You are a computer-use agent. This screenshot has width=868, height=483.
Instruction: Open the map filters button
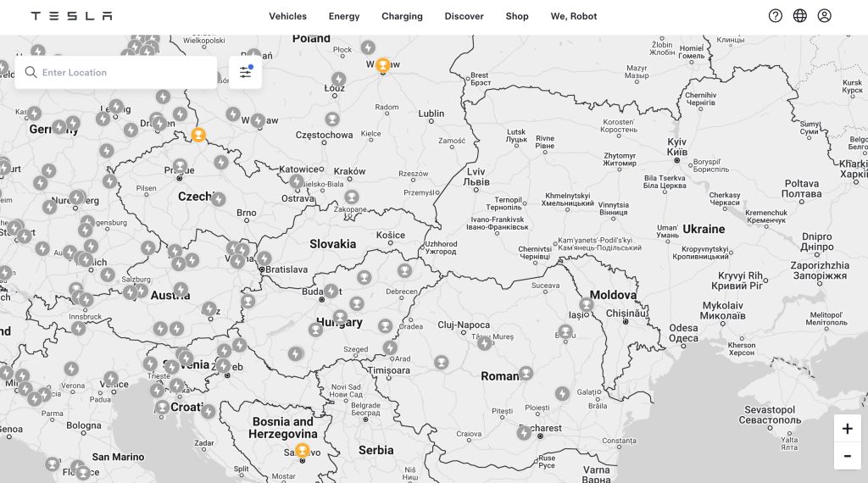pos(245,73)
